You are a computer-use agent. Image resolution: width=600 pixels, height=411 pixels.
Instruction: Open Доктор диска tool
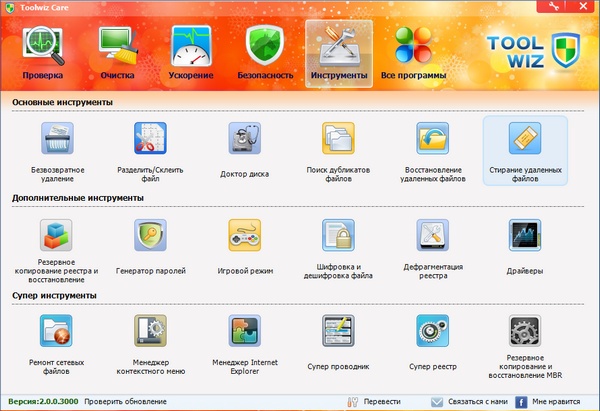tap(244, 140)
